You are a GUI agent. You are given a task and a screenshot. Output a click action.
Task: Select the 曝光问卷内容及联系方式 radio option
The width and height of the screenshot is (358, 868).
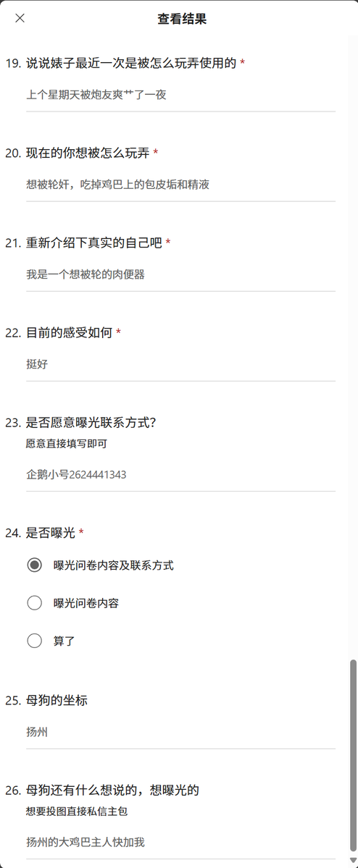[34, 565]
